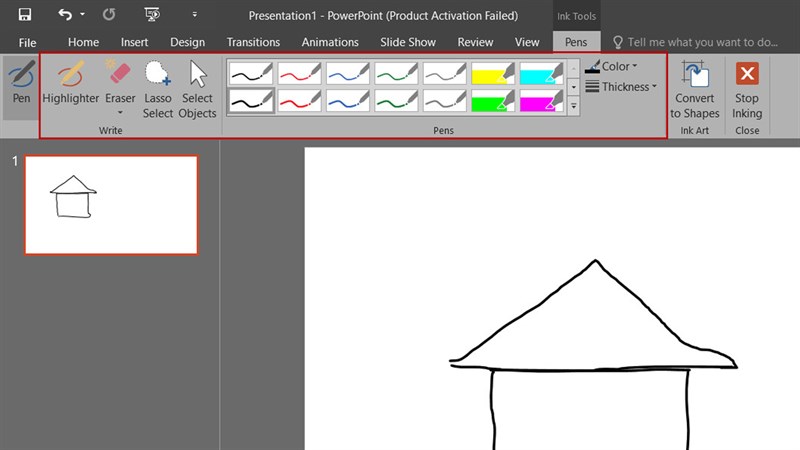Viewport: 800px width, 450px height.
Task: Choose the cyan highlighter pen
Action: [541, 73]
